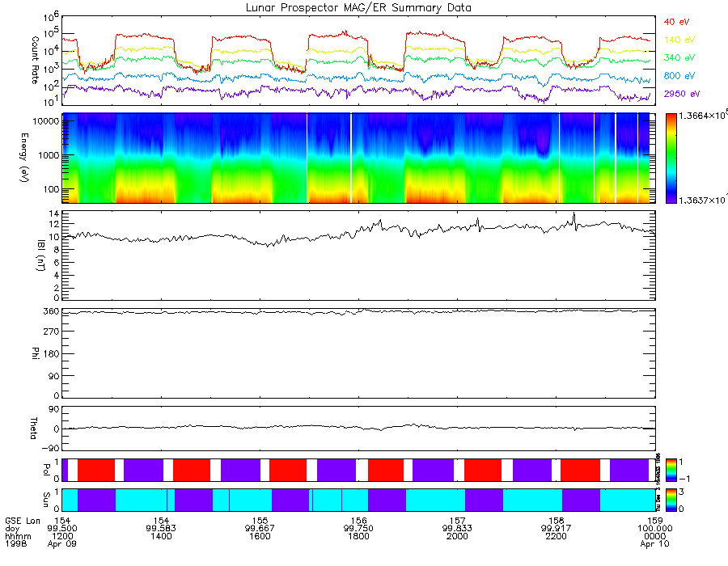Click the Sun panel color scale bar

click(x=671, y=501)
